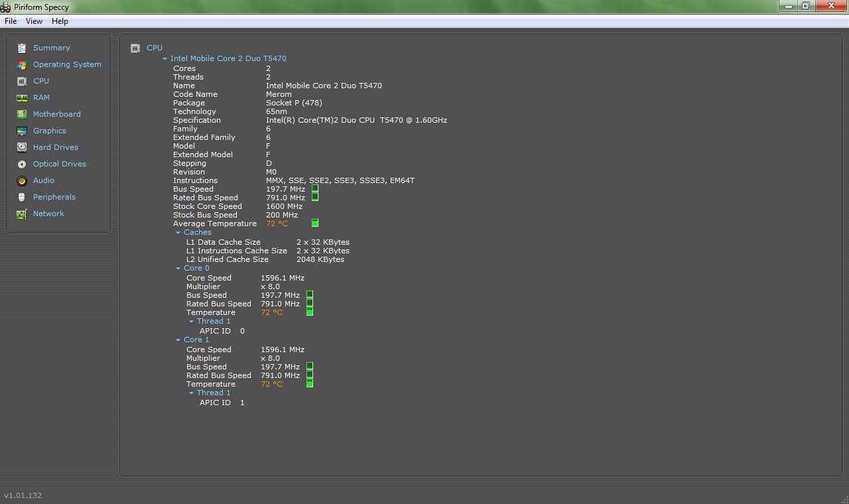The image size is (849, 504).
Task: Click the Audio speaker icon
Action: pos(22,180)
